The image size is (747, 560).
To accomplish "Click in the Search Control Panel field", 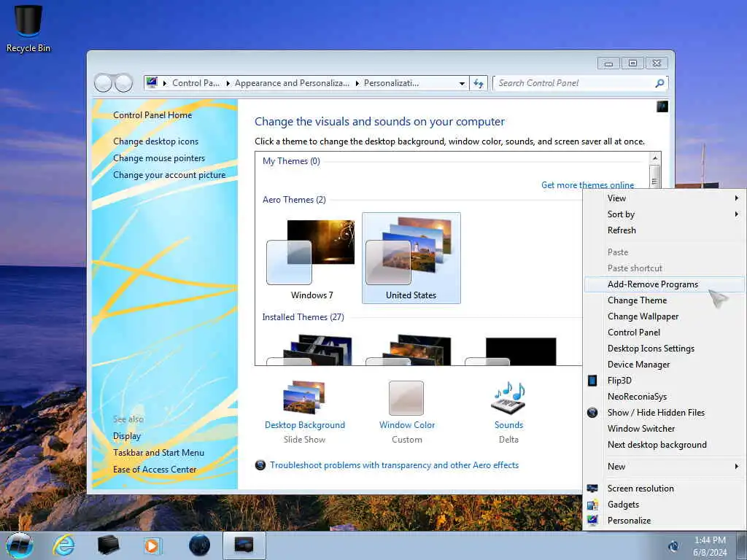I will 575,83.
